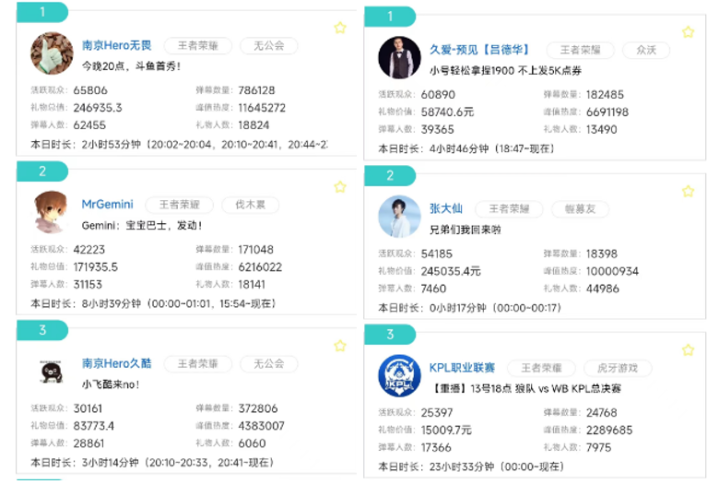Click duration 4小时46分钟 (18:47-现在)

tap(492, 148)
